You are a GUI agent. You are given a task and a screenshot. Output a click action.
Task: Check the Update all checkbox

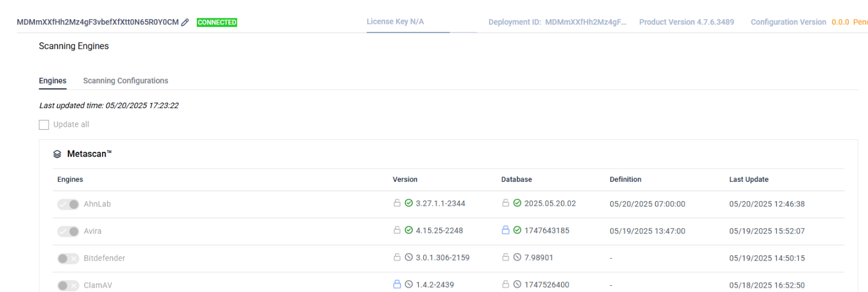pos(44,125)
